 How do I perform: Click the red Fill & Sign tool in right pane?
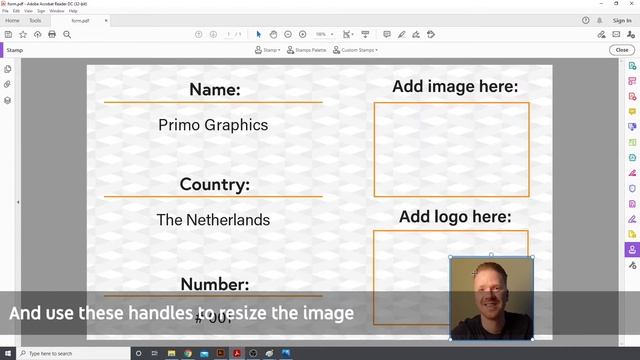(632, 173)
